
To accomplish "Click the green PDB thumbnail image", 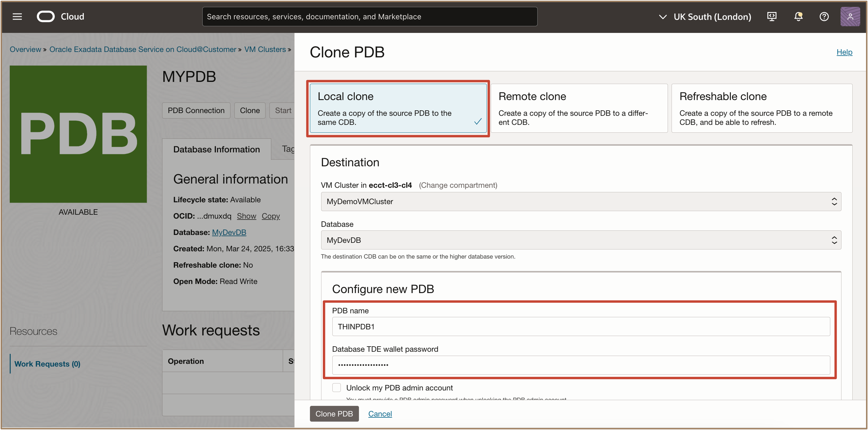I will click(x=78, y=134).
